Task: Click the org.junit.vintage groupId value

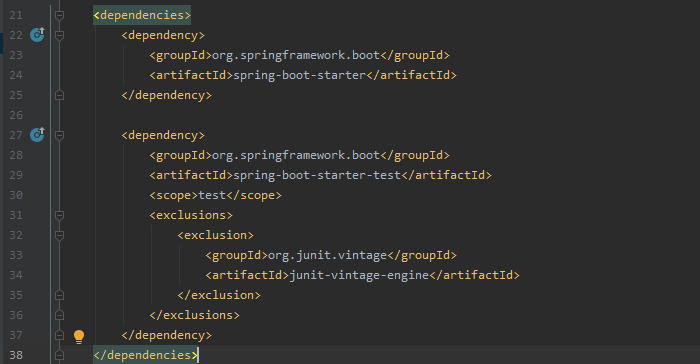Action: coord(327,255)
